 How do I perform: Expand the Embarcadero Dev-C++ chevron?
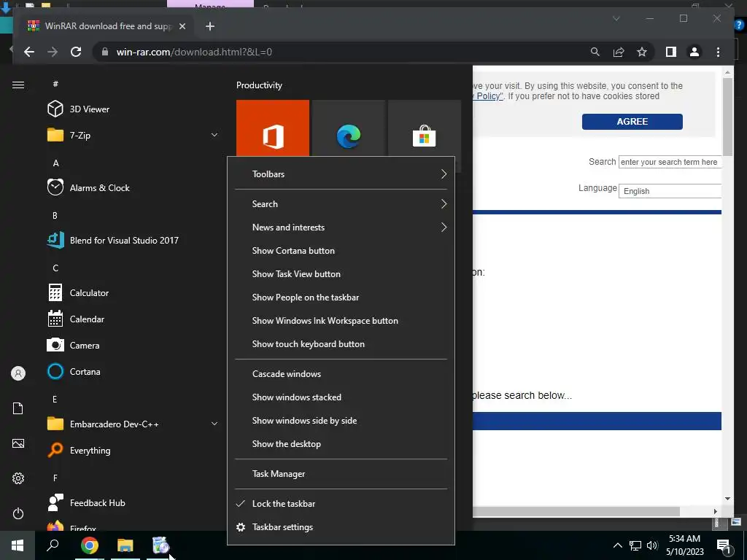click(214, 424)
